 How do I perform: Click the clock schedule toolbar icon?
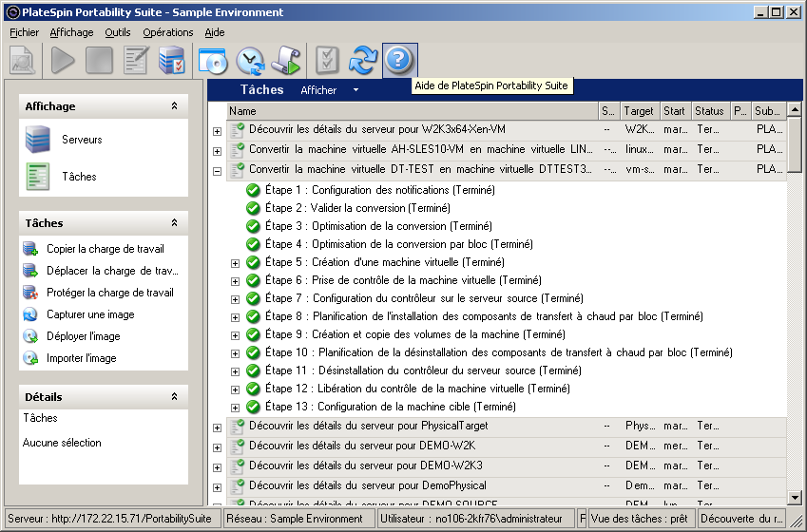tap(250, 61)
